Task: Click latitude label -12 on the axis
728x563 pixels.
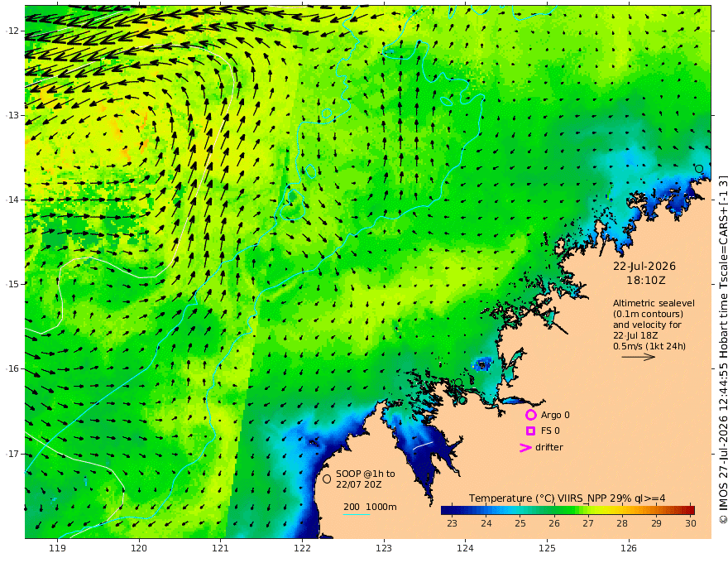Action: tap(12, 31)
